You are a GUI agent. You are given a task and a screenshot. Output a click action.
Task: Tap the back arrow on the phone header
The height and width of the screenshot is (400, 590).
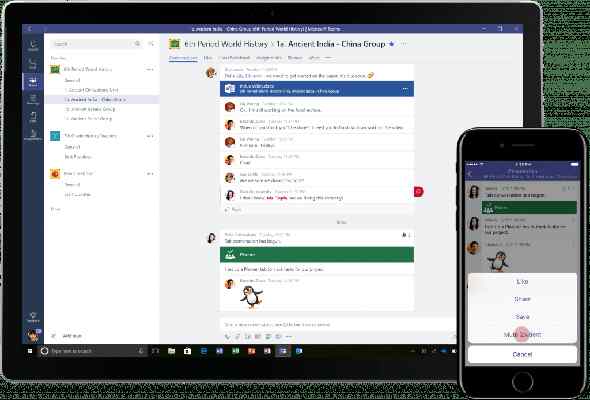[x=470, y=174]
